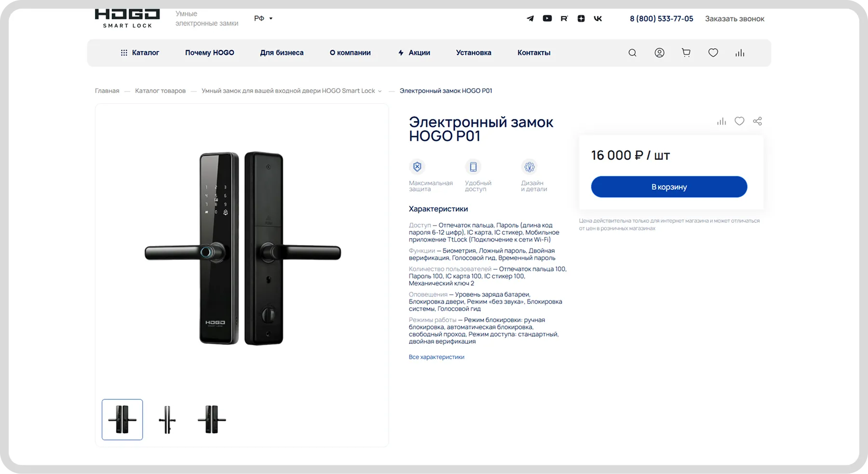The width and height of the screenshot is (868, 474).
Task: Add HOGO P01 to favorites heart toggle
Action: coord(739,121)
